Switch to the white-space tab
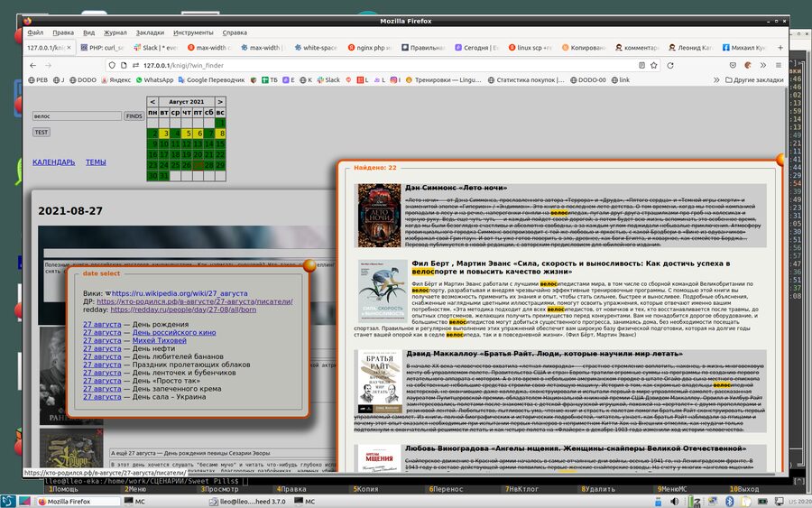Screen dimensions: 812x508 coord(316,48)
